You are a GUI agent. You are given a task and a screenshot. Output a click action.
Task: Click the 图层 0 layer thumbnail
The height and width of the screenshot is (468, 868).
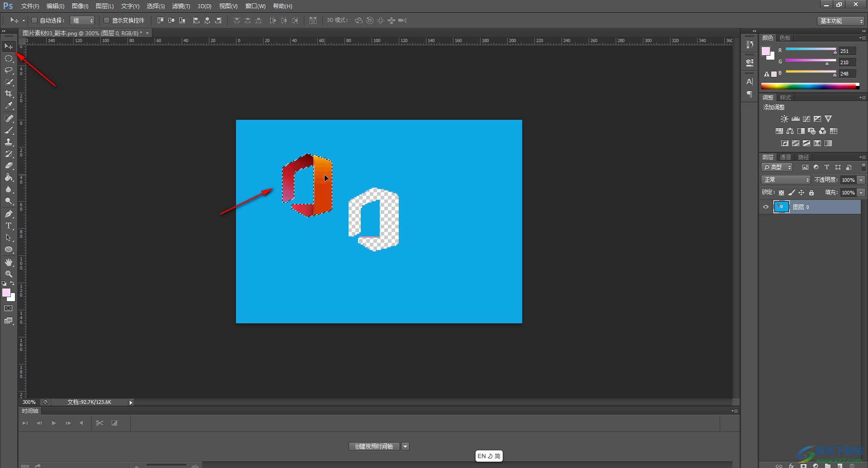click(x=781, y=207)
